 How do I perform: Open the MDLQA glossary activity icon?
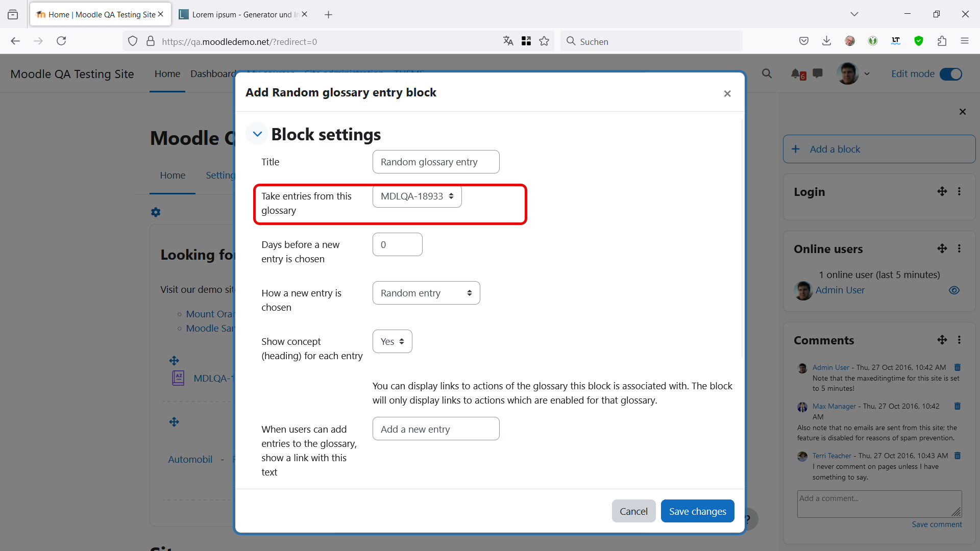click(x=178, y=378)
